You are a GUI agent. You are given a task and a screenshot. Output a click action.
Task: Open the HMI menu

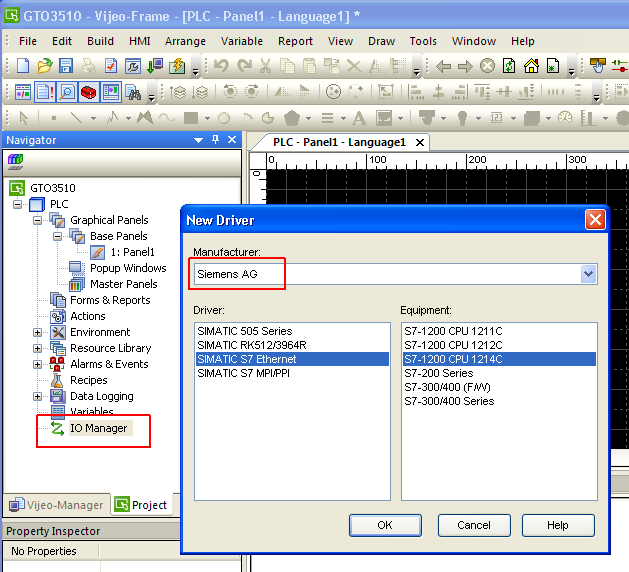[140, 41]
